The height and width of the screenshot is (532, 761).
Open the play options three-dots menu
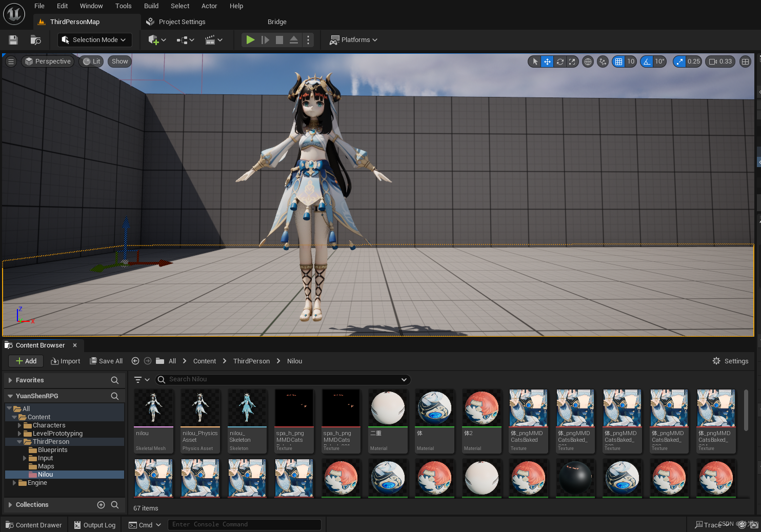(x=308, y=40)
